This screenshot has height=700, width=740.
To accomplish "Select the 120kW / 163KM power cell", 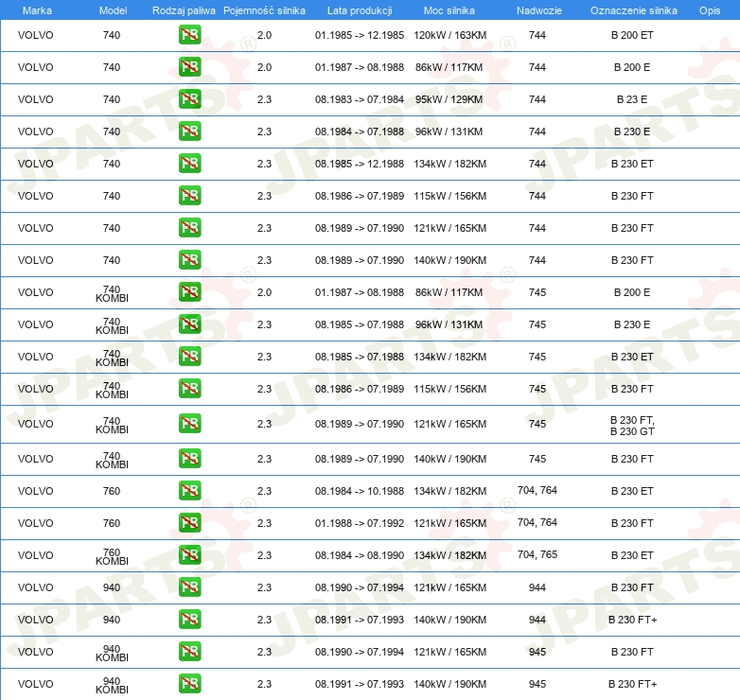I will coord(449,35).
